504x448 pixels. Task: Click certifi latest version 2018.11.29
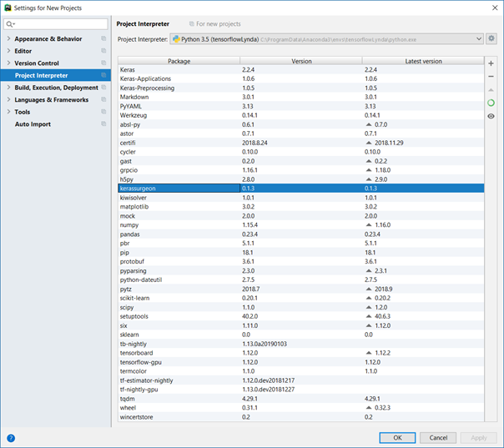point(389,143)
